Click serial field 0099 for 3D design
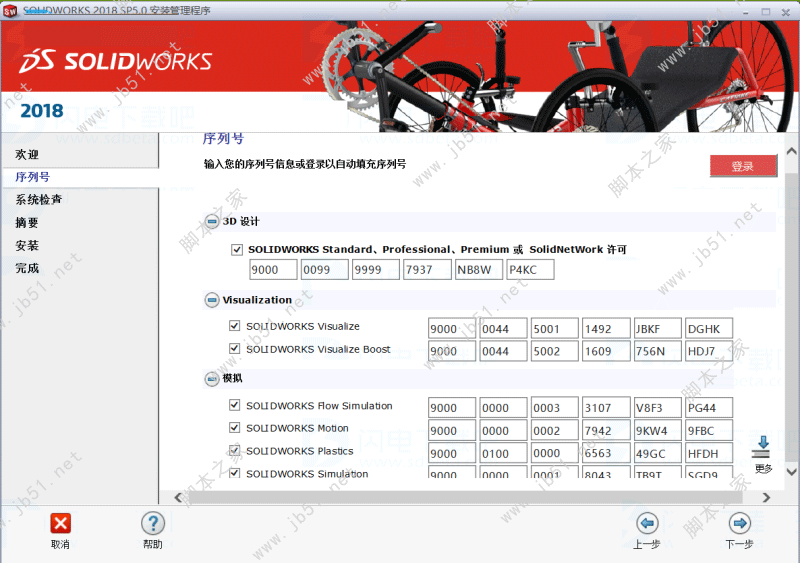 point(324,270)
